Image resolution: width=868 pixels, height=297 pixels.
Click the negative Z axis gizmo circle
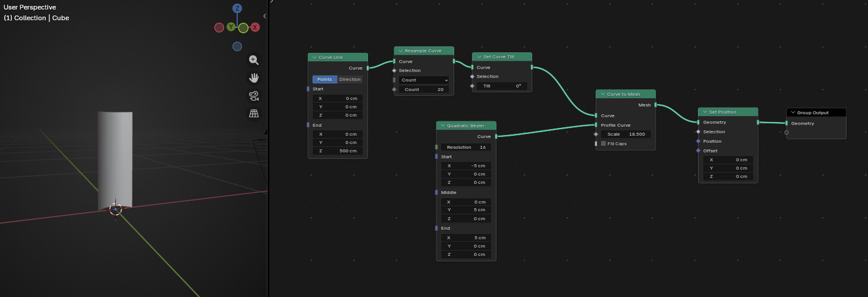pyautogui.click(x=237, y=46)
